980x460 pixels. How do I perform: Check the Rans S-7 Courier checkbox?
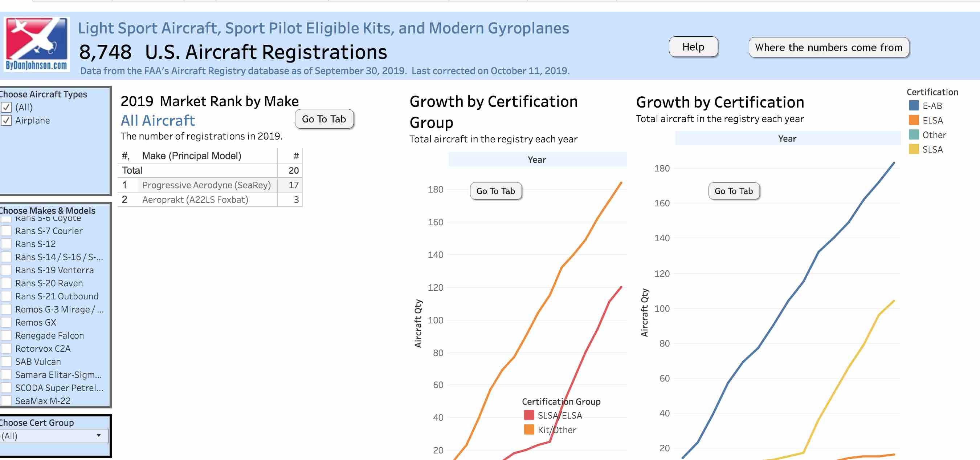coord(7,231)
